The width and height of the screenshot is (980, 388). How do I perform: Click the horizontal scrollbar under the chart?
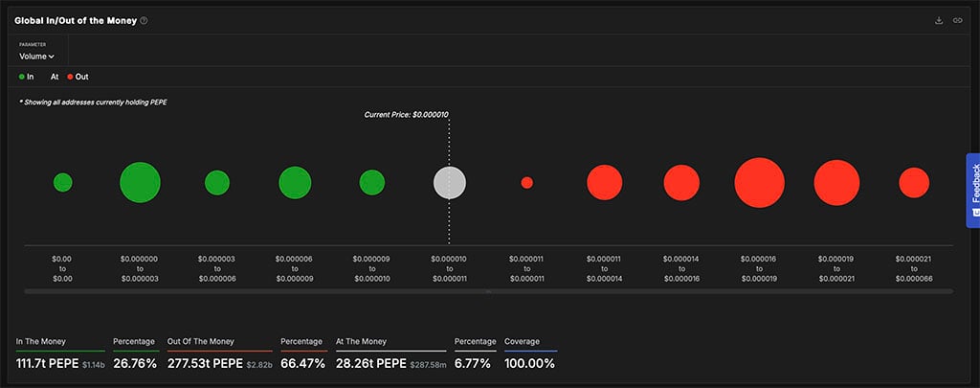point(488,291)
